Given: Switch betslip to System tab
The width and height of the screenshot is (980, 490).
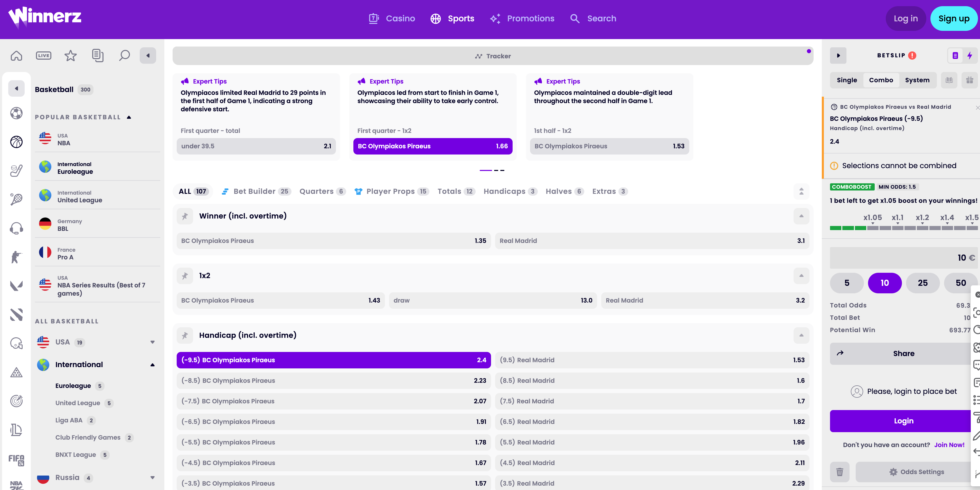Looking at the screenshot, I should tap(917, 80).
